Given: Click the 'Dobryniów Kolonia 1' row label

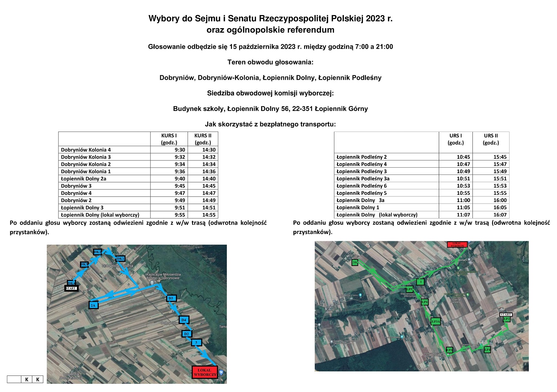Looking at the screenshot, I should coord(86,171).
